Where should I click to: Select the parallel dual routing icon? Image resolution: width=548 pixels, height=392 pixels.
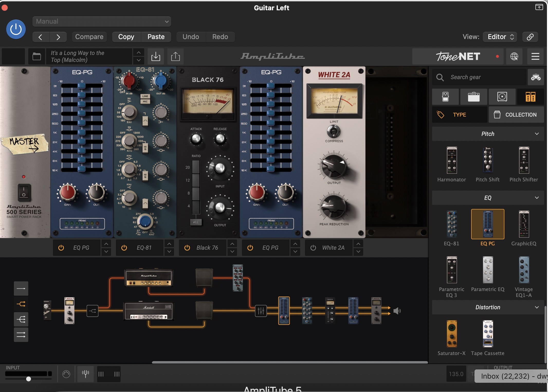[21, 335]
